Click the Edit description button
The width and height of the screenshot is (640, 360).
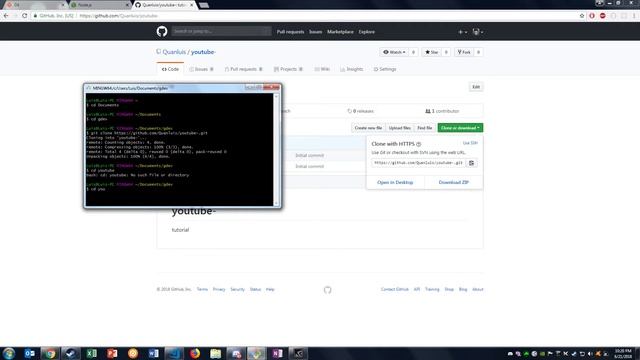coord(476,87)
